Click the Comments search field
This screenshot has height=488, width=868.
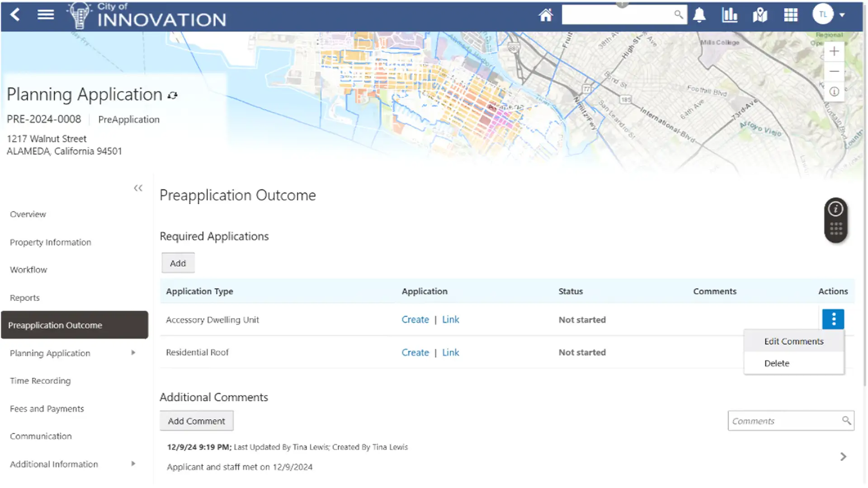[785, 421]
